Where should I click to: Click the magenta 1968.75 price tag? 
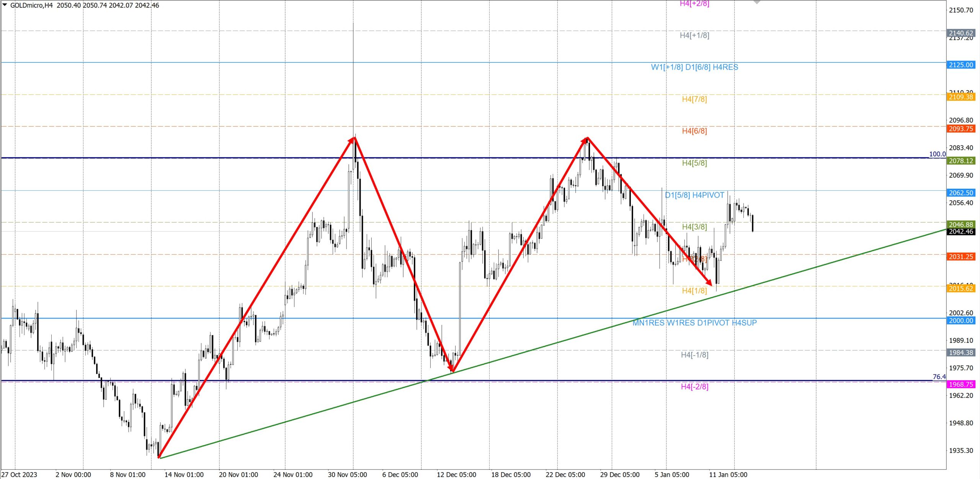[961, 384]
